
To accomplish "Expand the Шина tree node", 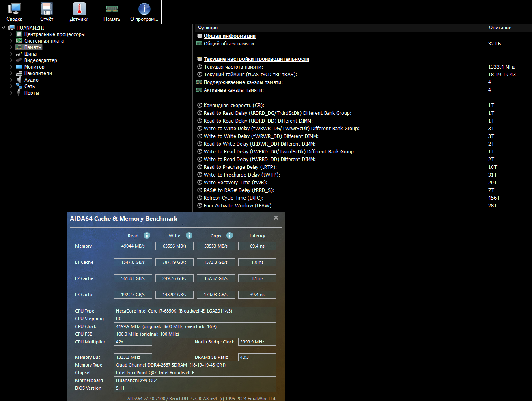I will 11,54.
